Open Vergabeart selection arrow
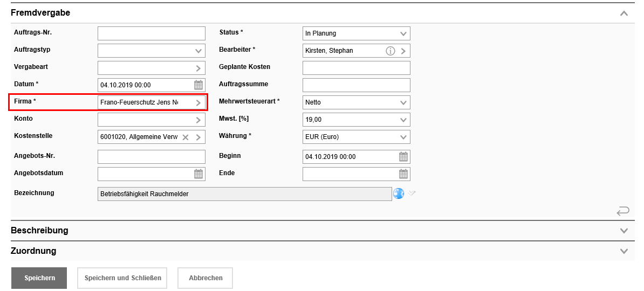The width and height of the screenshot is (644, 291). (198, 68)
